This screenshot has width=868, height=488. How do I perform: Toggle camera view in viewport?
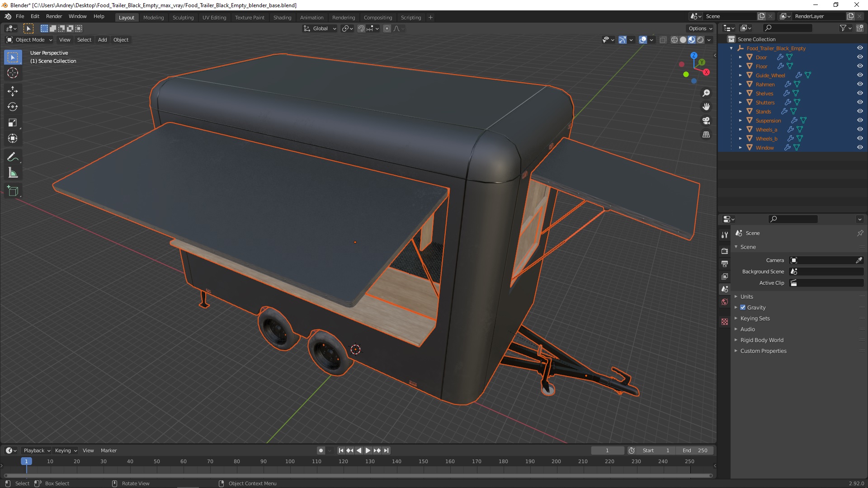click(706, 121)
